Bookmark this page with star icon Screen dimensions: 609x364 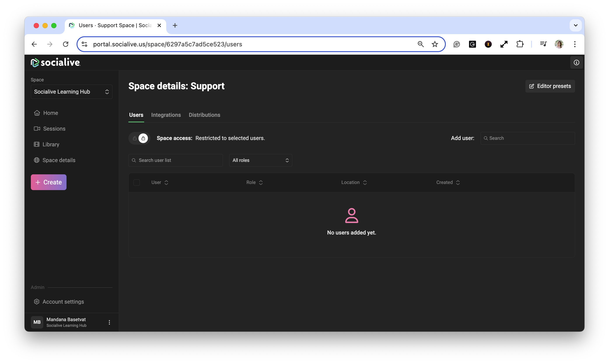tap(435, 44)
